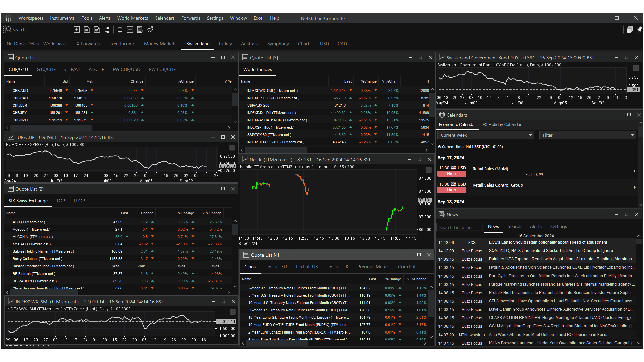Image resolution: width=644 pixels, height=362 pixels.
Task: Select the 30-Year U.S. Treasury Note Future row
Action: tap(334, 310)
